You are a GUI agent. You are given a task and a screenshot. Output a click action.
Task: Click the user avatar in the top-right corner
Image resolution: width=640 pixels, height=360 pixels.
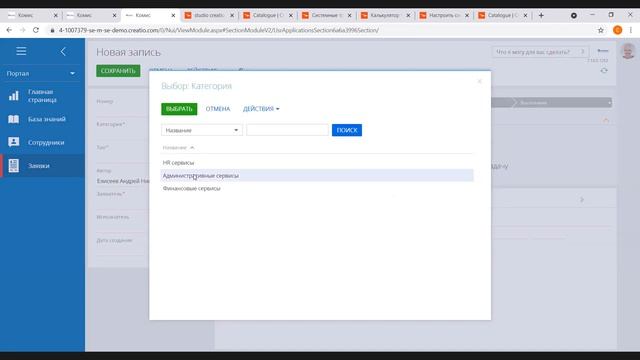tap(628, 51)
